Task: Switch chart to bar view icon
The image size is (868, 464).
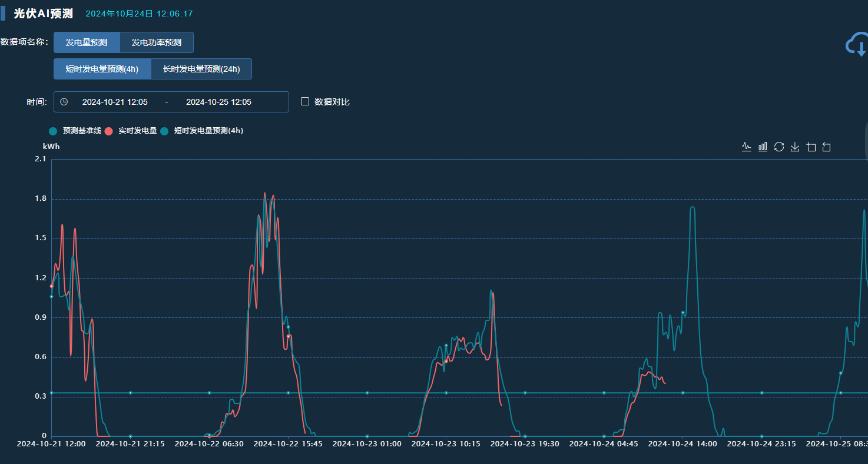Action: coord(763,147)
